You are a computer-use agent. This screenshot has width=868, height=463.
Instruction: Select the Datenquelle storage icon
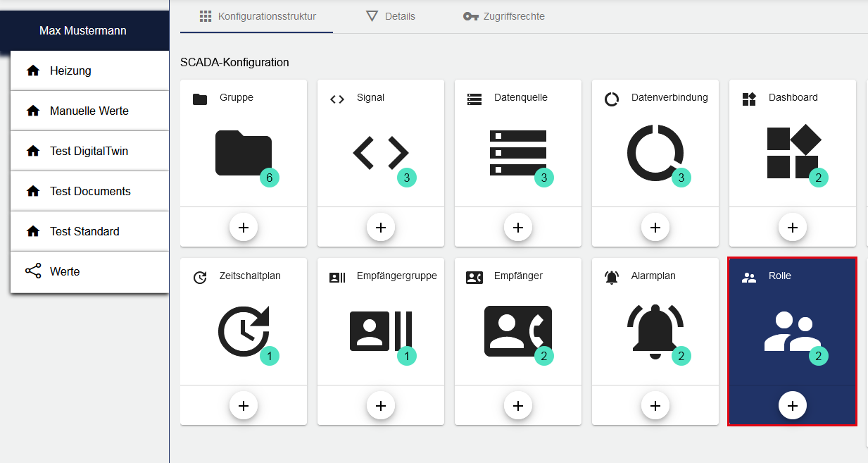517,152
